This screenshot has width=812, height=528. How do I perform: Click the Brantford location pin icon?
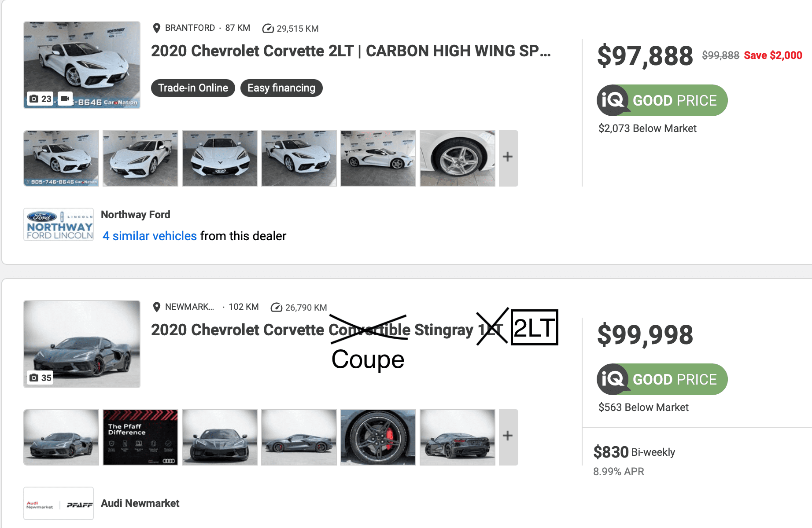[156, 28]
